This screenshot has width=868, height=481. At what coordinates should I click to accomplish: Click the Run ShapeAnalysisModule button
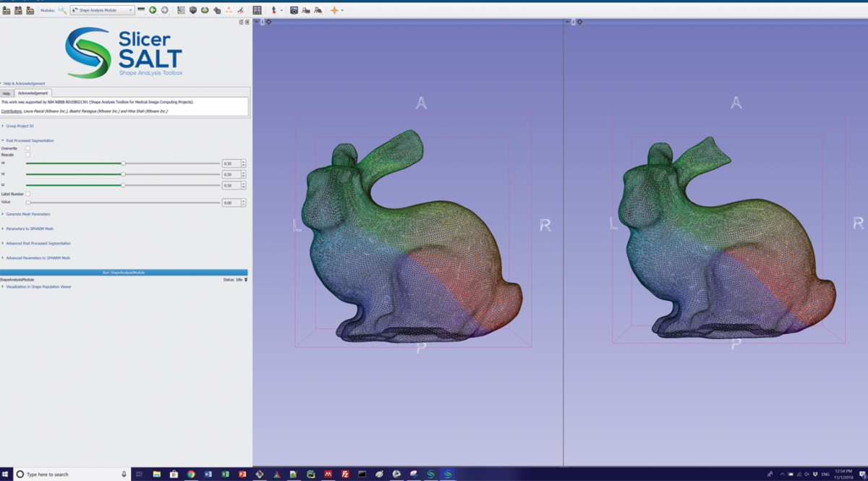[124, 273]
